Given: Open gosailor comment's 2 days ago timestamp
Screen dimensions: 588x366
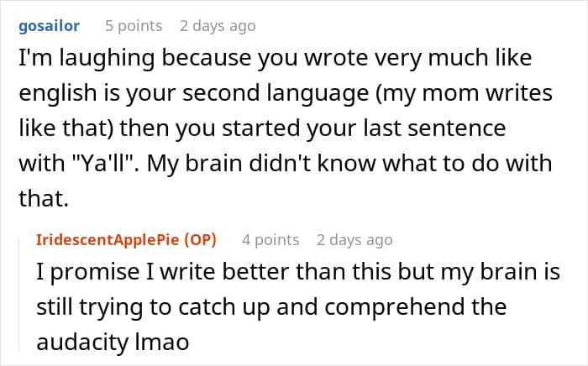Looking at the screenshot, I should tap(218, 26).
